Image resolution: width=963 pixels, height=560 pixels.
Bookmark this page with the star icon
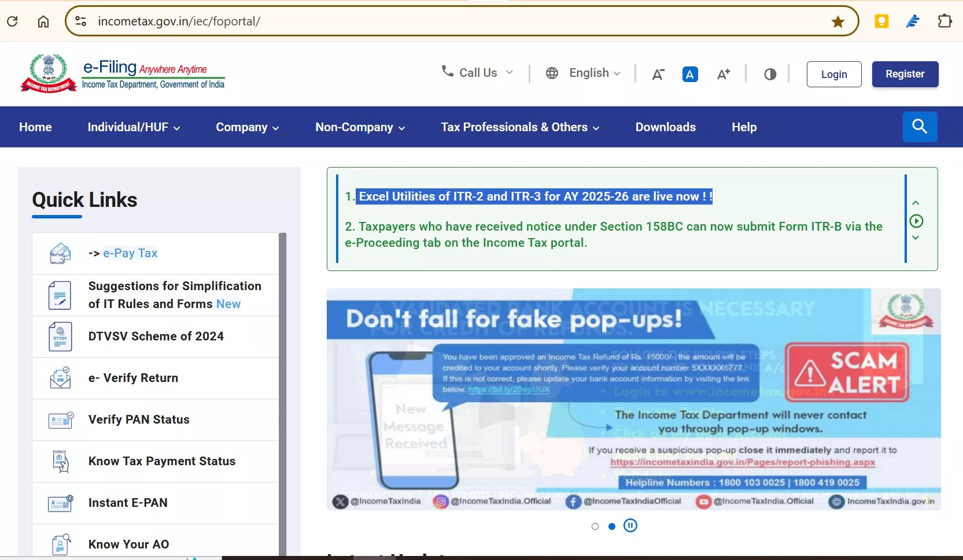click(837, 22)
